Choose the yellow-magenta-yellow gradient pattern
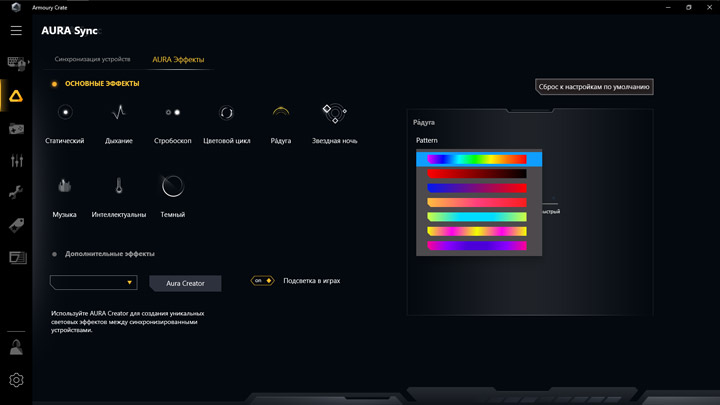 477,231
